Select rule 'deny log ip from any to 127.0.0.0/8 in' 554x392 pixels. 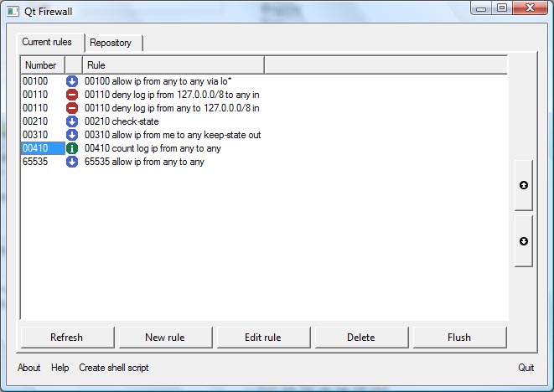coord(172,108)
